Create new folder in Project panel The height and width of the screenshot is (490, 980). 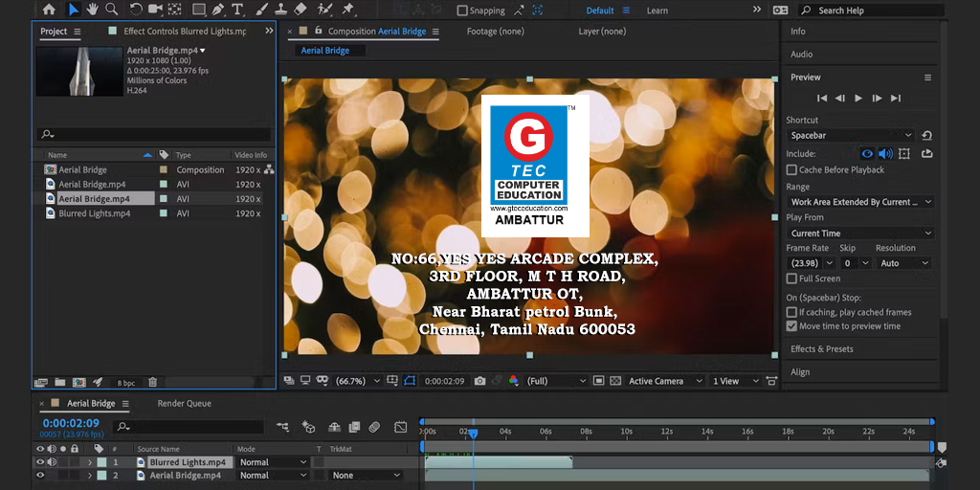pyautogui.click(x=60, y=383)
